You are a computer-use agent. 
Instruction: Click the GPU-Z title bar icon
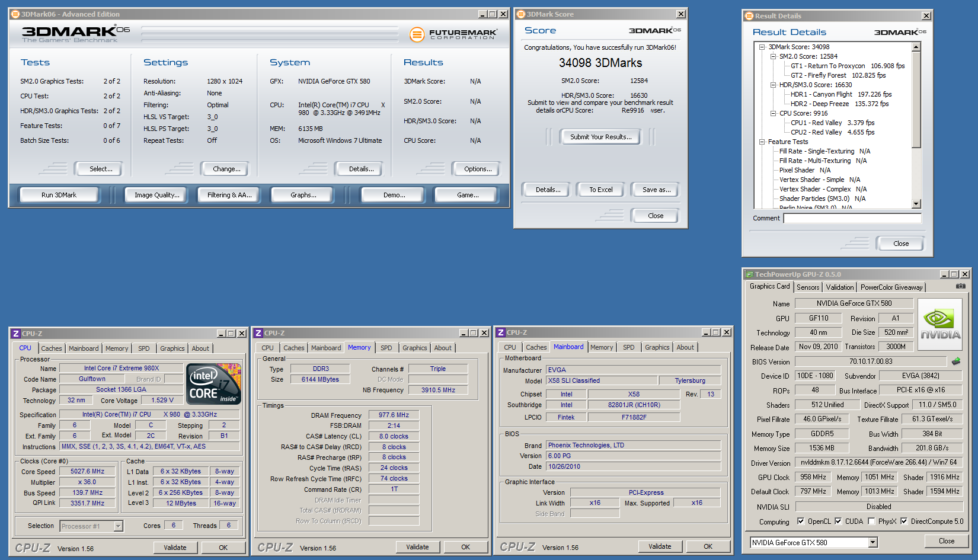tap(749, 274)
